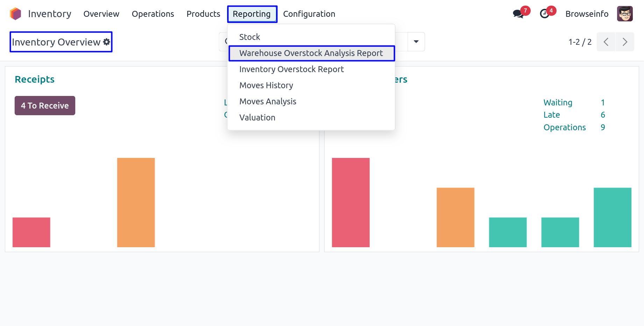Go to the next page arrow

tap(625, 42)
